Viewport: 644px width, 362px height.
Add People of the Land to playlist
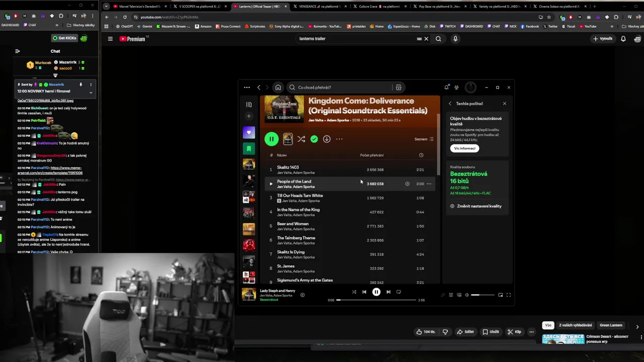pyautogui.click(x=408, y=184)
